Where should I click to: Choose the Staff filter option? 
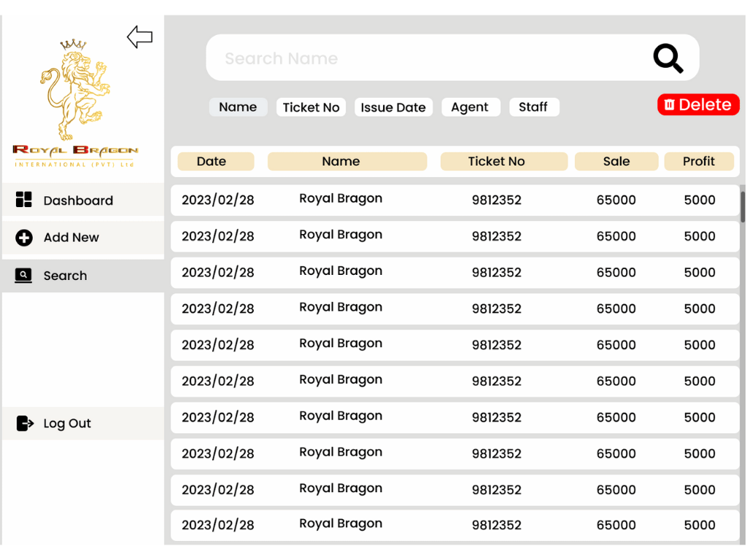tap(533, 106)
